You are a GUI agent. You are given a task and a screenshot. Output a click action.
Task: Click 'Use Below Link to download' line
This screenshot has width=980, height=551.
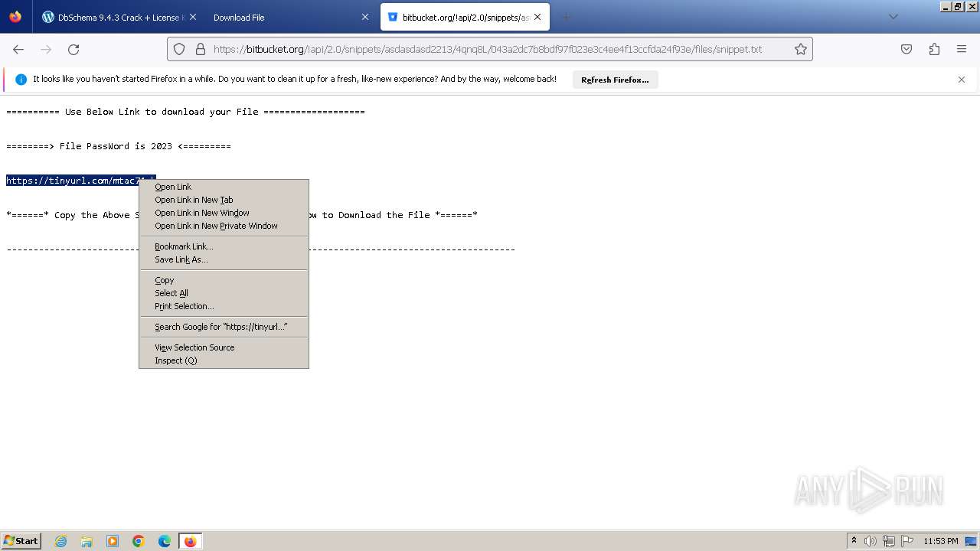click(x=185, y=112)
